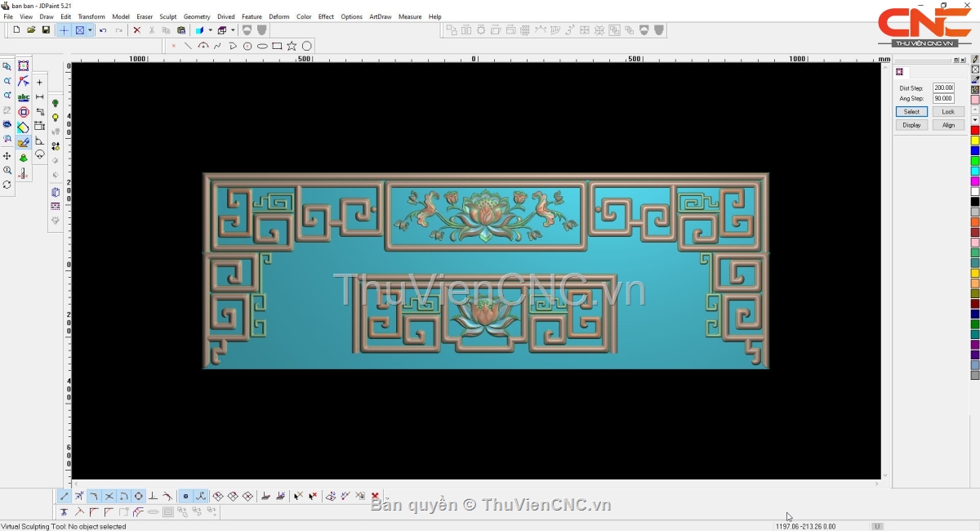Select the circle-with-center drawing tool

pyautogui.click(x=247, y=47)
